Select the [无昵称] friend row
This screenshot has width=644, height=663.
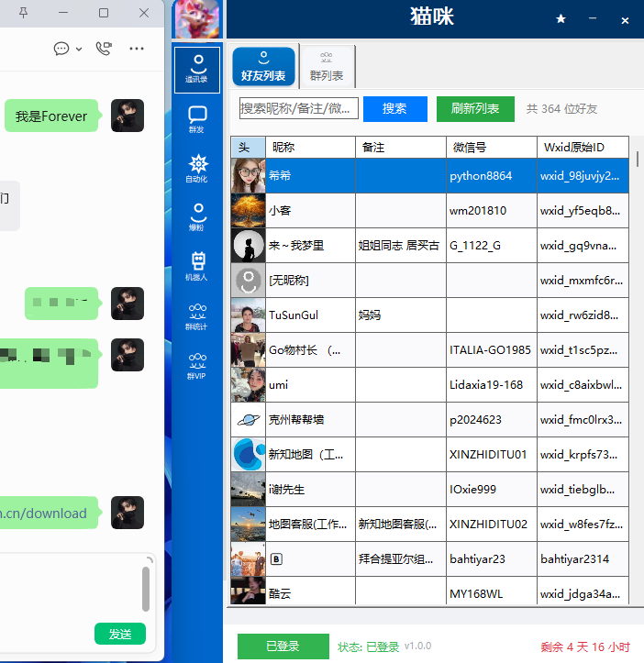tap(429, 280)
